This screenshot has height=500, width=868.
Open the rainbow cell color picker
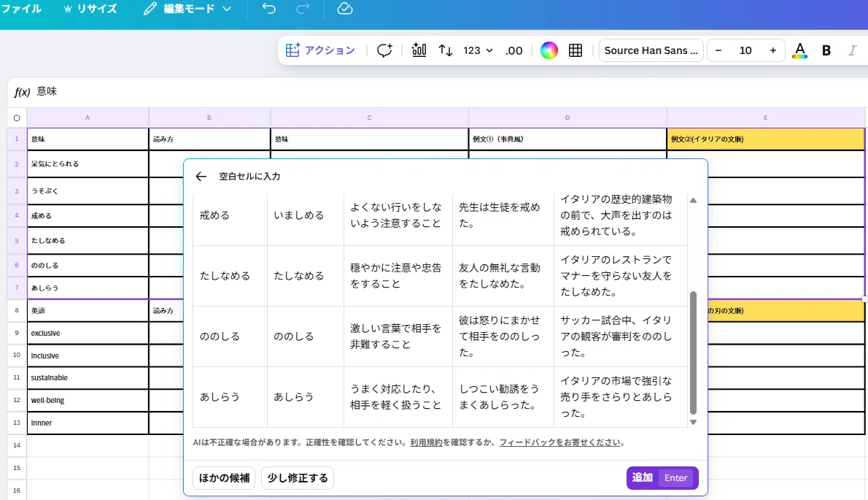point(549,50)
